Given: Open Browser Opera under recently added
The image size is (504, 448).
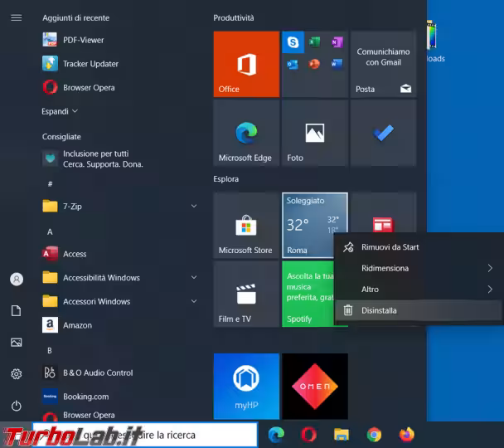Looking at the screenshot, I should pyautogui.click(x=79, y=87).
